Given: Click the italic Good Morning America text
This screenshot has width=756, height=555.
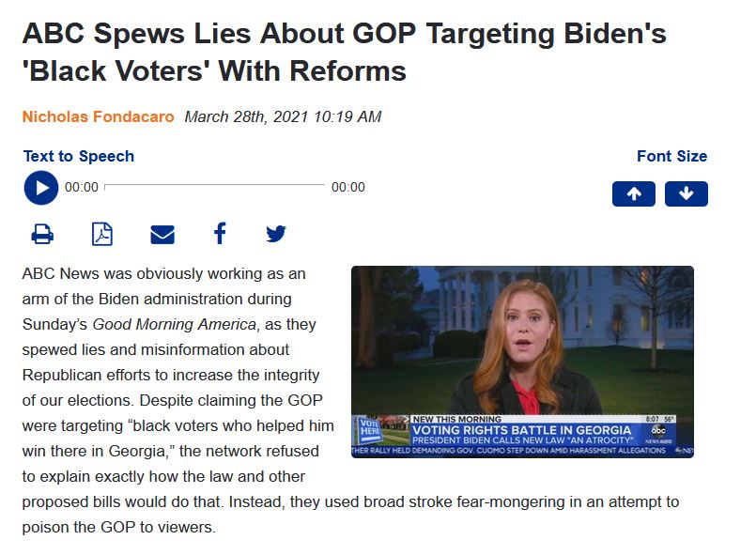Looking at the screenshot, I should click(x=174, y=325).
